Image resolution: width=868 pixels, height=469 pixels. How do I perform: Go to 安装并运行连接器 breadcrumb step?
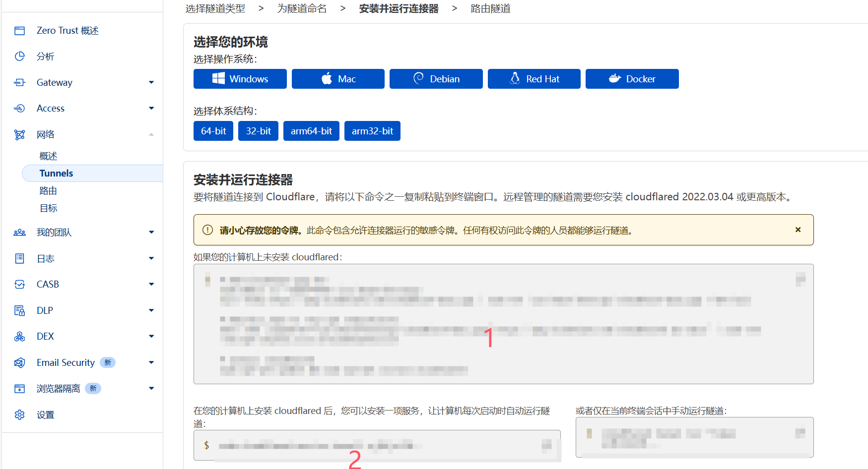399,8
